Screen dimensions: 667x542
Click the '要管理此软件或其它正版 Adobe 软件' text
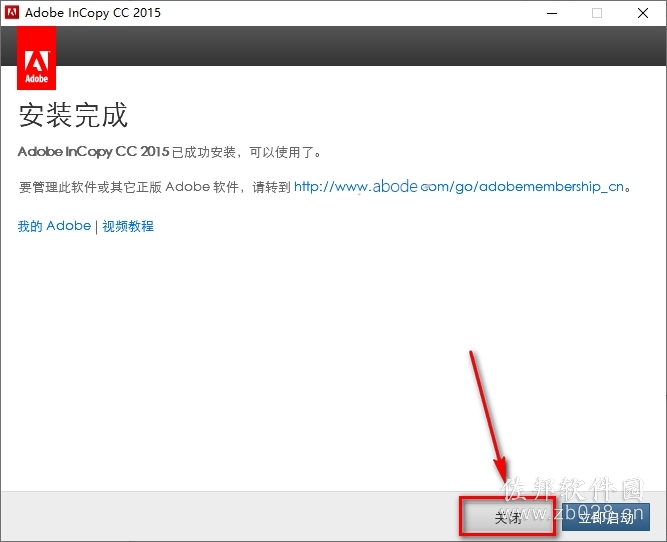coord(129,187)
